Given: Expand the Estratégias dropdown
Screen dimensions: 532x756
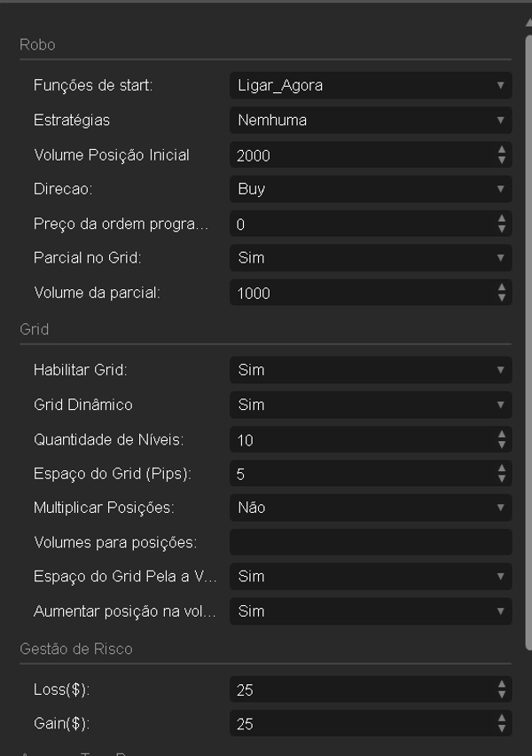Looking at the screenshot, I should pyautogui.click(x=370, y=121).
